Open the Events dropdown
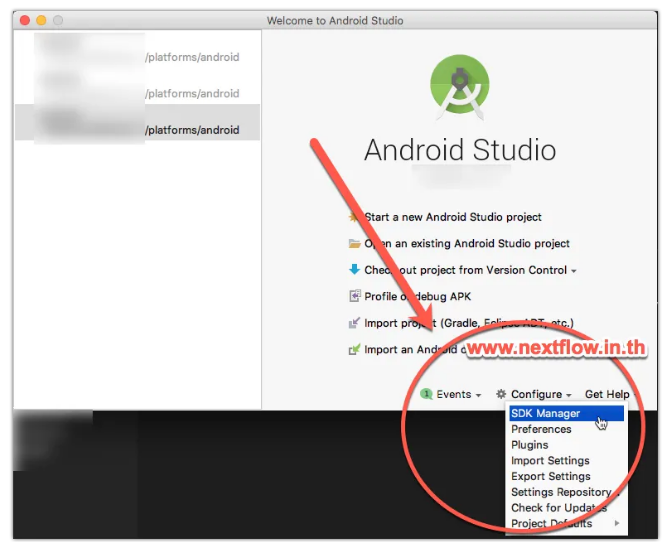 [x=459, y=394]
